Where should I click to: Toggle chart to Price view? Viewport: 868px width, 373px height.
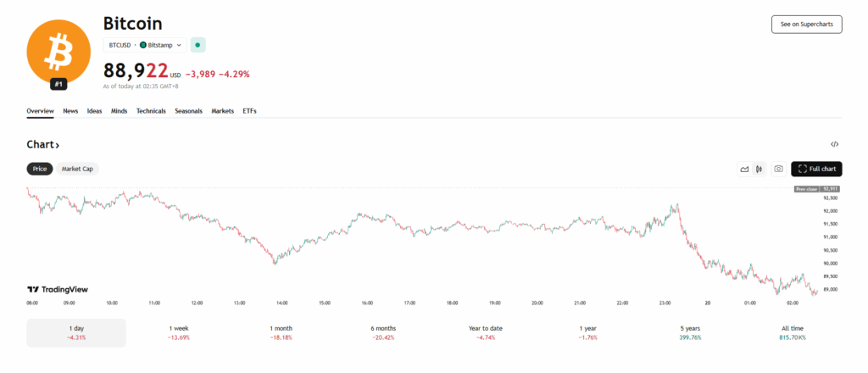(40, 169)
